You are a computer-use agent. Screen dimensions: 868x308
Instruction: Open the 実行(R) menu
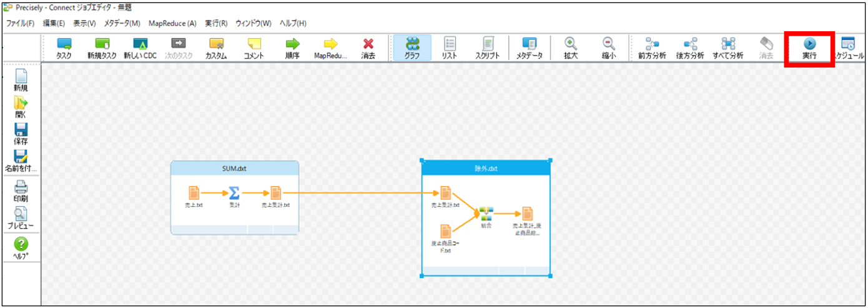[x=216, y=23]
